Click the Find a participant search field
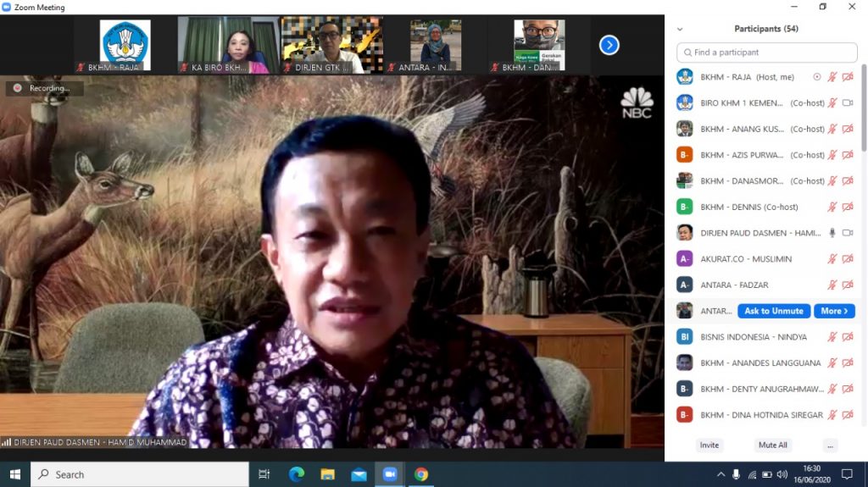Viewport: 868px width, 487px height. (767, 53)
